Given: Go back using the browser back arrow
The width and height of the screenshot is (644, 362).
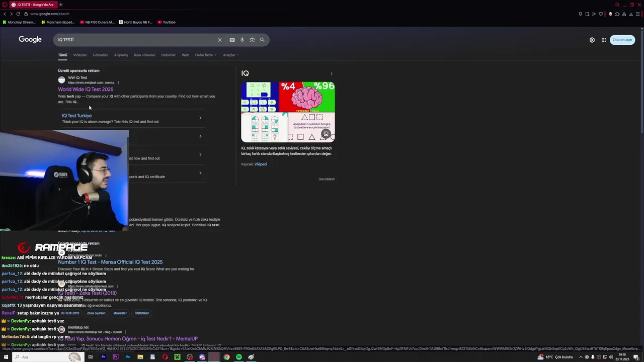Looking at the screenshot, I should pos(5,14).
